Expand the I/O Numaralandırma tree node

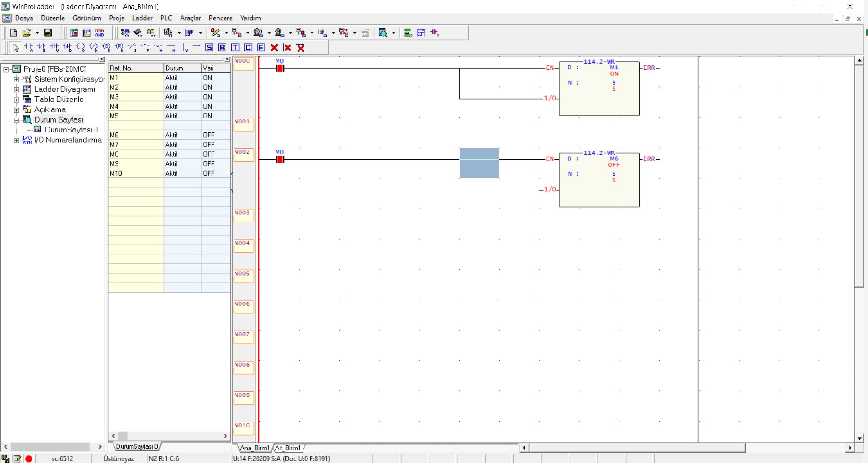tap(17, 140)
